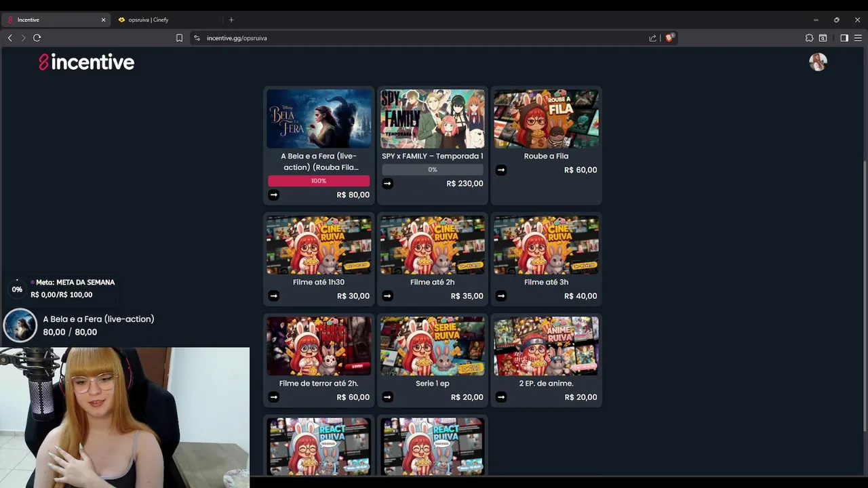Open a new browser tab with the plus button
The image size is (868, 488).
coord(231,20)
